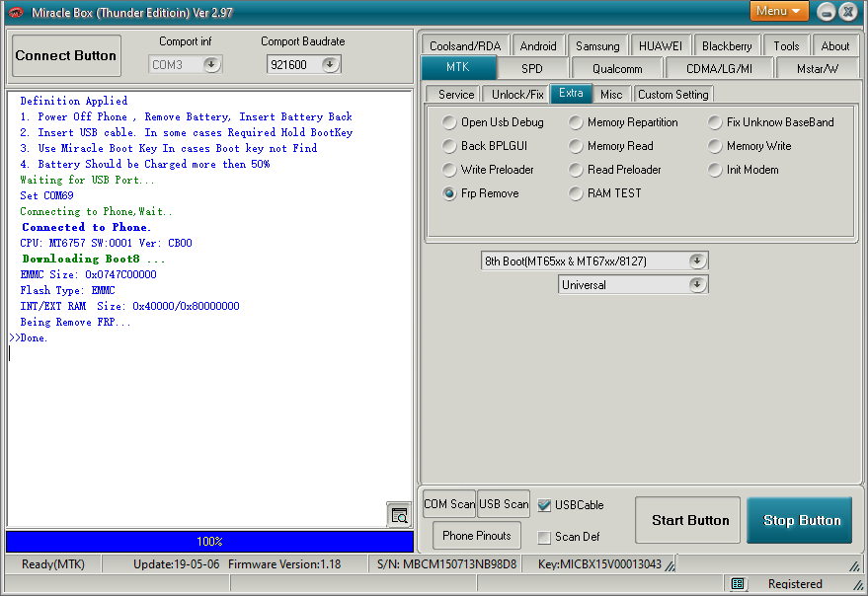Click the 'Flash Type: EMMC' log line

tap(67, 290)
